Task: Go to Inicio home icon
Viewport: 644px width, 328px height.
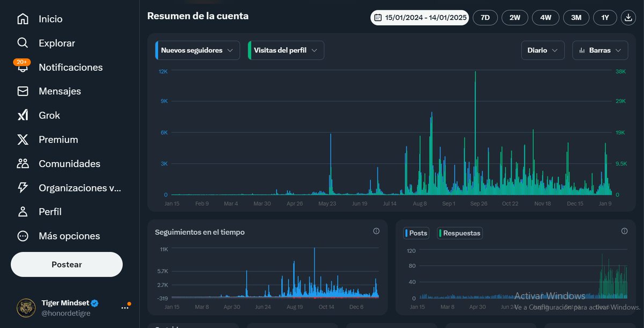Action: coord(23,19)
